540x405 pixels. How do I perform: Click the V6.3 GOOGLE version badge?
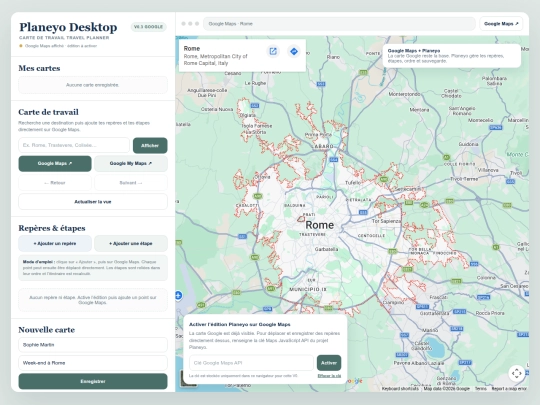(148, 27)
